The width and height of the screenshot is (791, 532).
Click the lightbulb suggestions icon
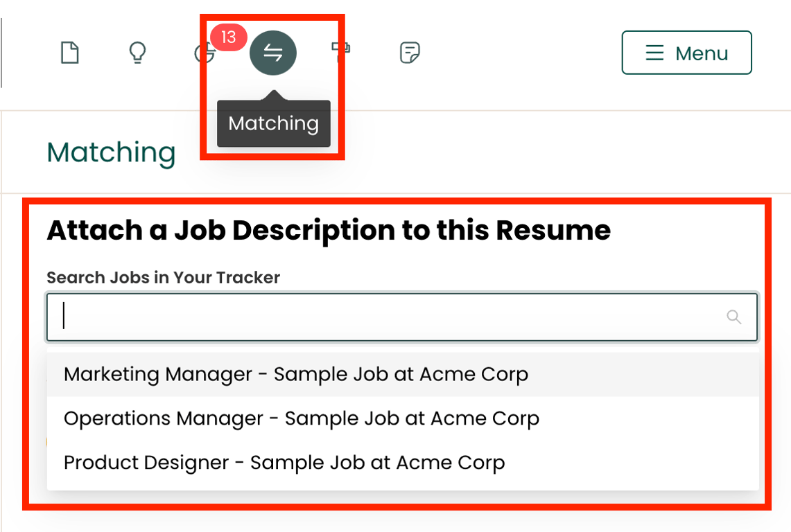(137, 53)
